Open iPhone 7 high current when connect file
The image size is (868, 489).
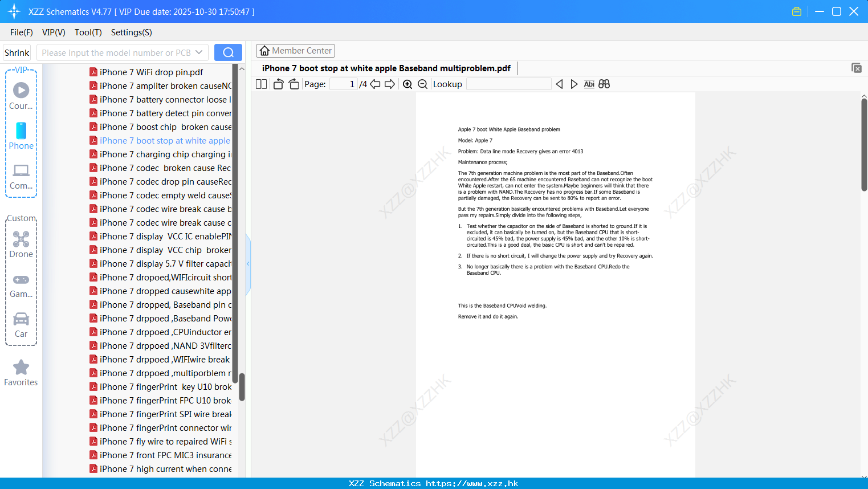click(x=160, y=468)
